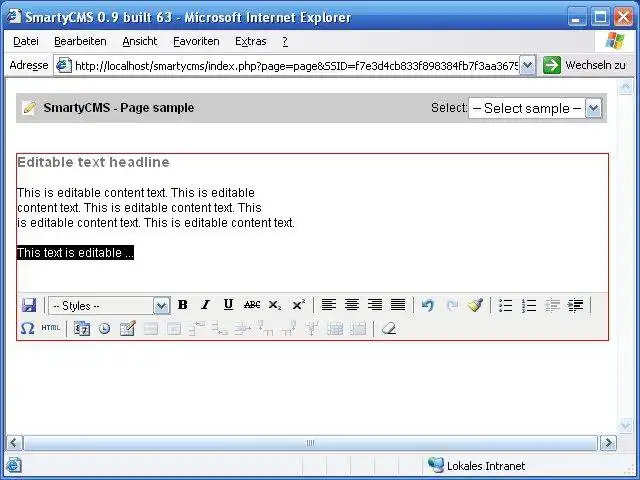Remove formatting with eraser icon

coord(389,328)
